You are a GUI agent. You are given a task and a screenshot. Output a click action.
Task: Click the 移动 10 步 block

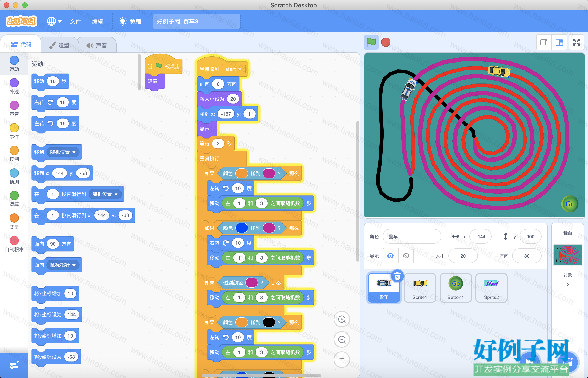50,81
